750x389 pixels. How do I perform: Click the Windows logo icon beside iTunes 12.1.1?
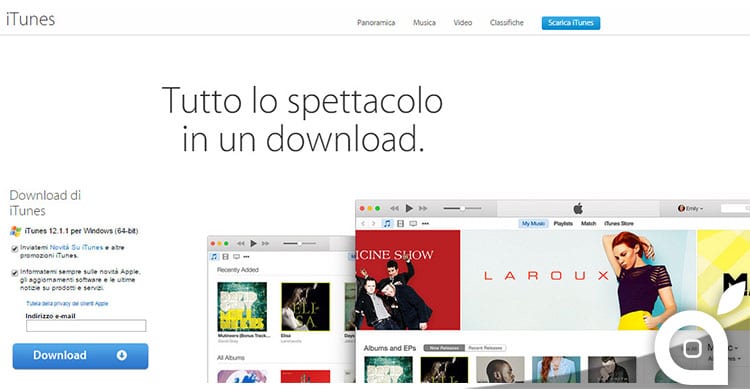pos(16,231)
